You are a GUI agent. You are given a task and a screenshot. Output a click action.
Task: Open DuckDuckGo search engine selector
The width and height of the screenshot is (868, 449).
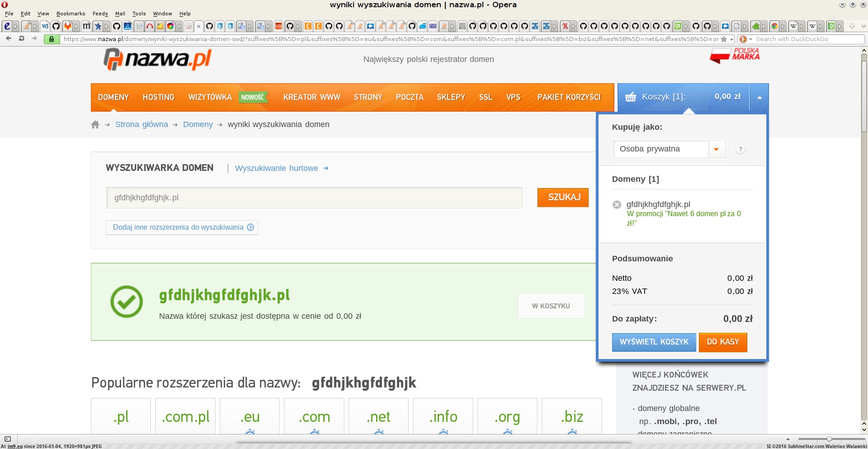[x=745, y=39]
